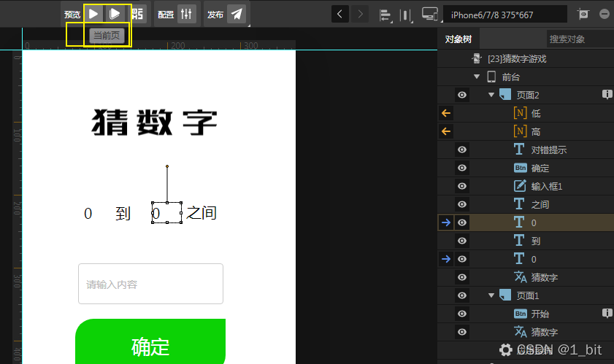Screen dimensions: 614x364
Task: Open device type selector icon
Action: [430, 15]
